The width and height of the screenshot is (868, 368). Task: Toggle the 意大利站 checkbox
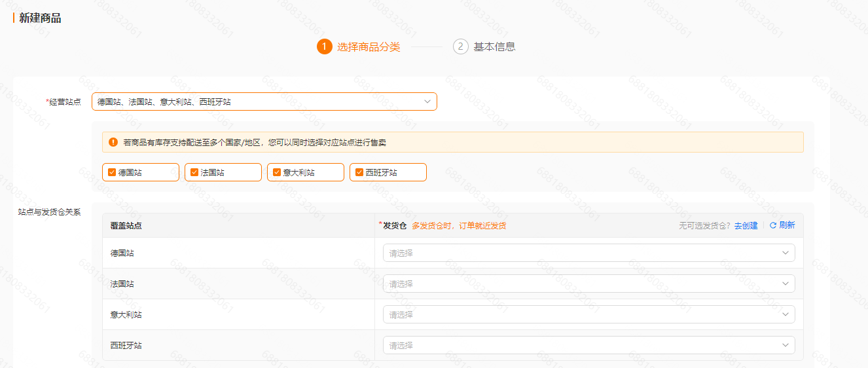[277, 172]
